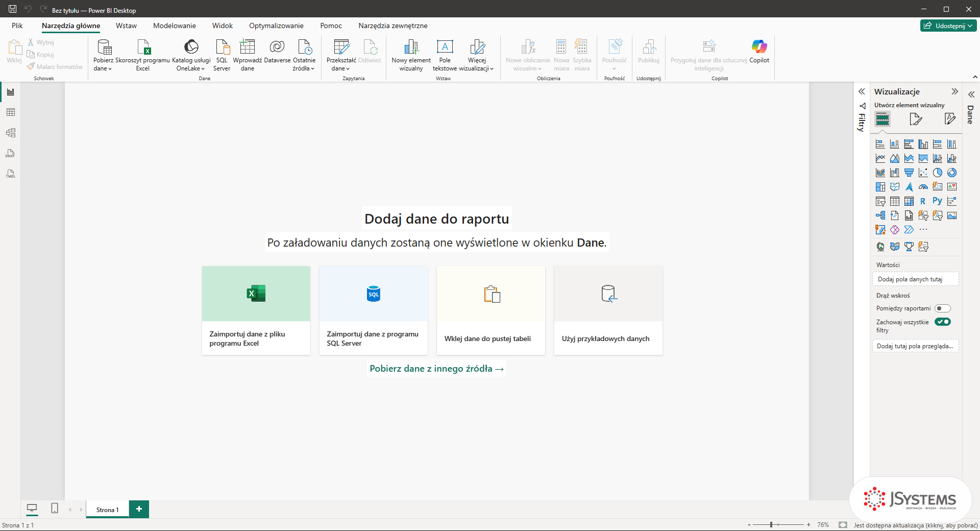The width and height of the screenshot is (980, 531).
Task: Switch to mobile layout icon
Action: pos(55,508)
